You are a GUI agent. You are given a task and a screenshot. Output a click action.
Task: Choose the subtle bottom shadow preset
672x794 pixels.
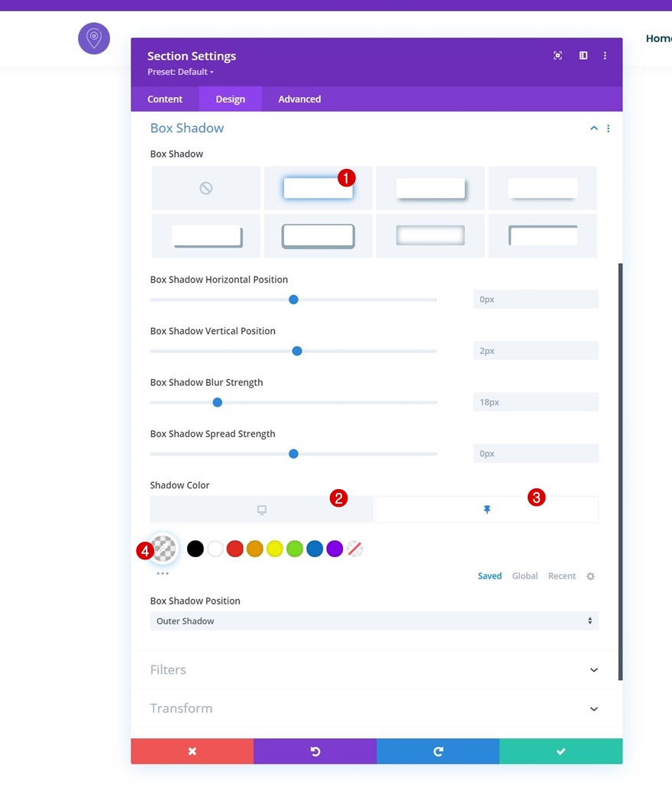(543, 188)
